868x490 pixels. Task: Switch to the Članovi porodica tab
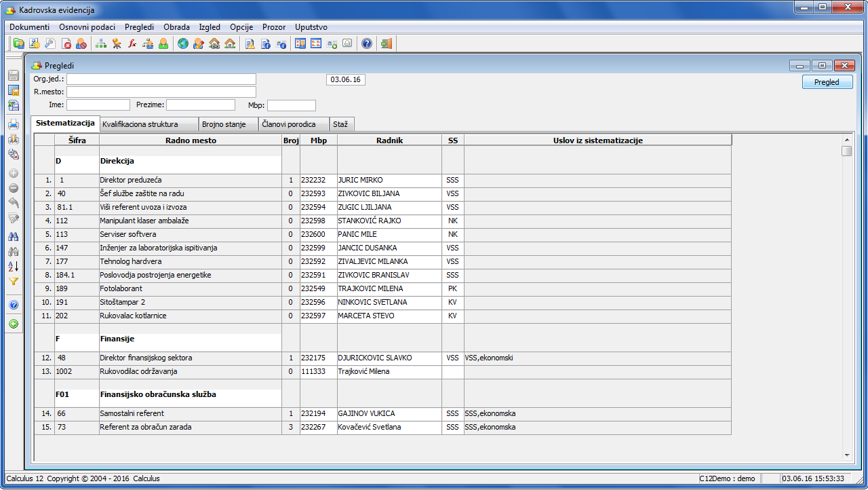[289, 124]
